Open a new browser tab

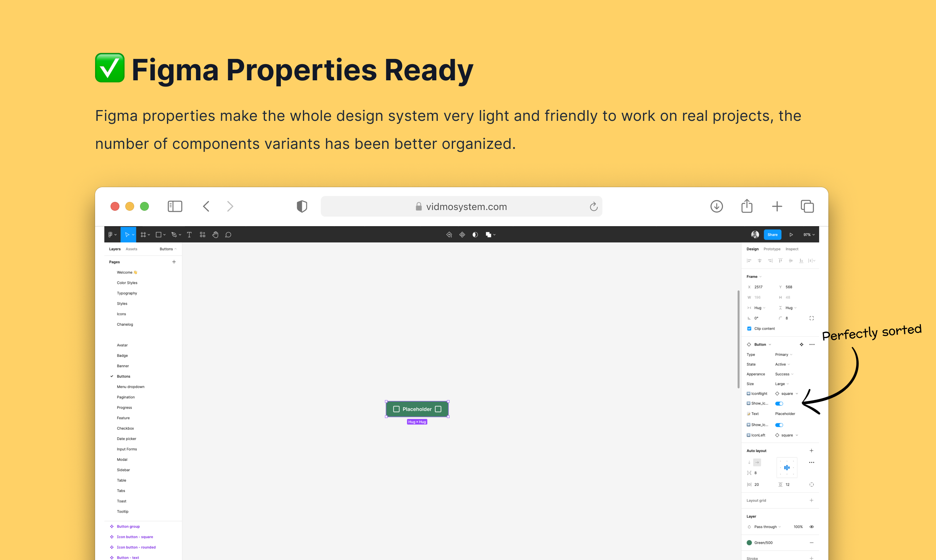coord(777,206)
